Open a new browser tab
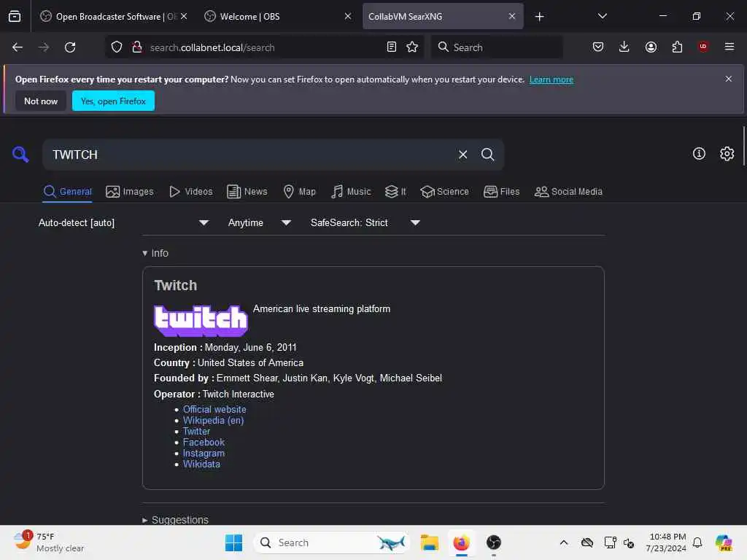 539,17
